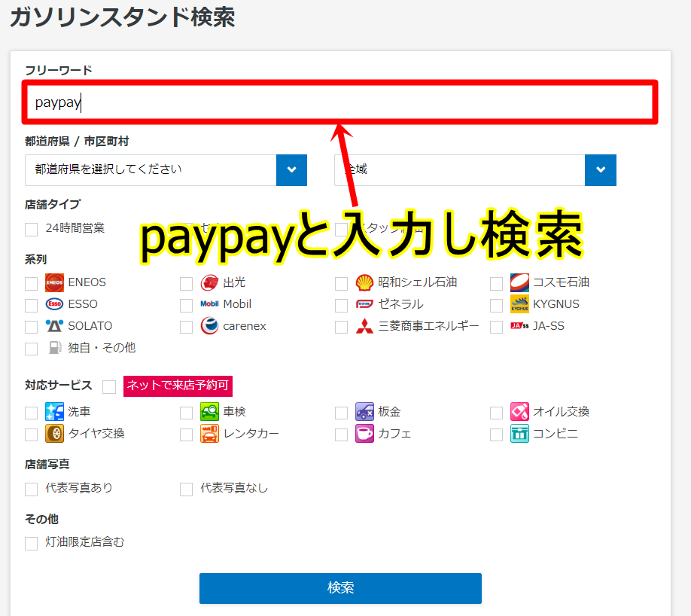Click the Mitsubishi (三菱商事エネルギー) logo icon
The width and height of the screenshot is (691, 616).
(x=364, y=326)
